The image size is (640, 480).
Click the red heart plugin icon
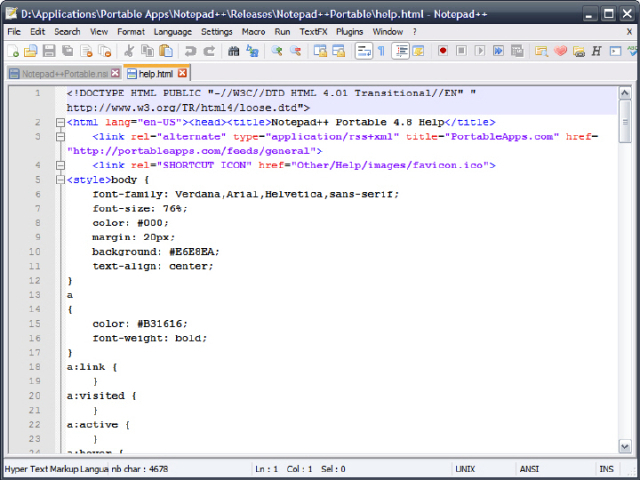tap(560, 51)
